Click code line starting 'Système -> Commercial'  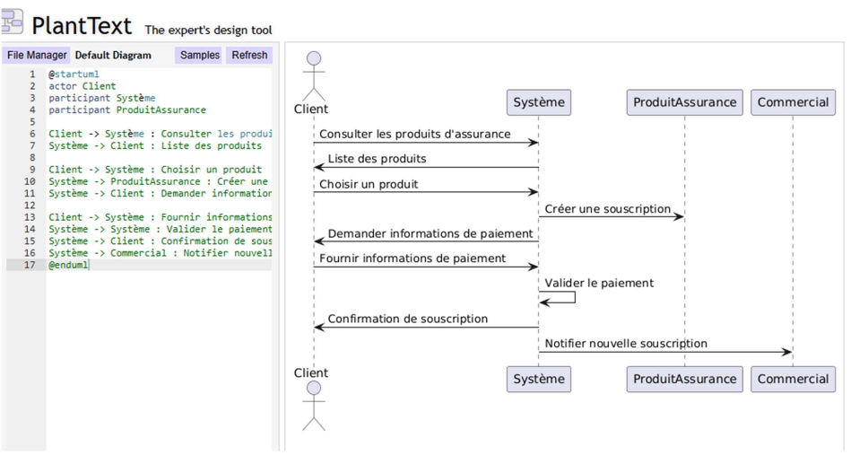(x=160, y=252)
